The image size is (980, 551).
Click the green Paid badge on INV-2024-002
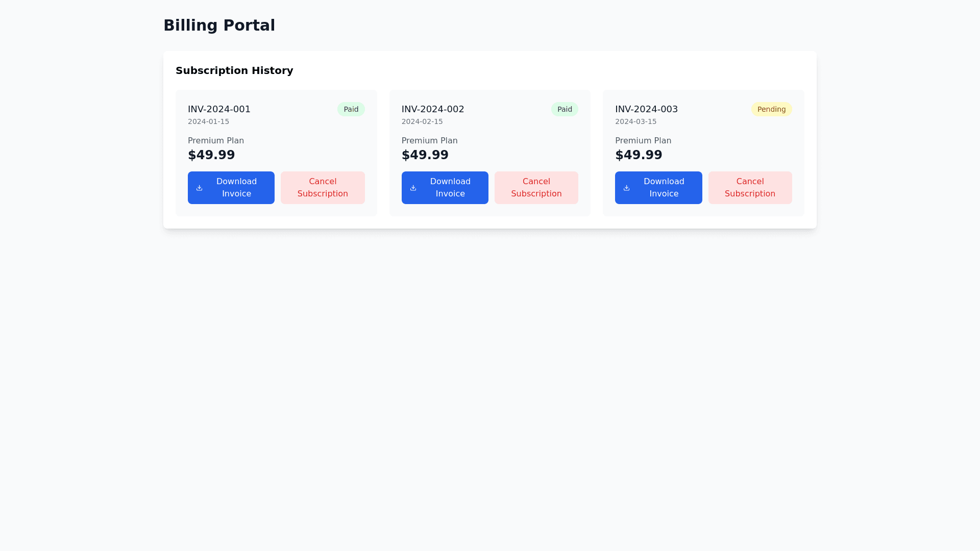click(564, 109)
